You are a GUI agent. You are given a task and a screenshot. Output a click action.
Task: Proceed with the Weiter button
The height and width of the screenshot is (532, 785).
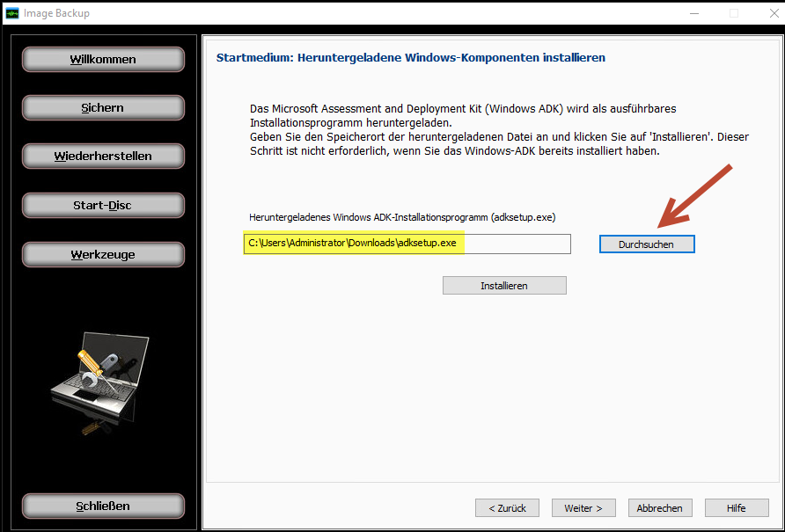pyautogui.click(x=583, y=508)
